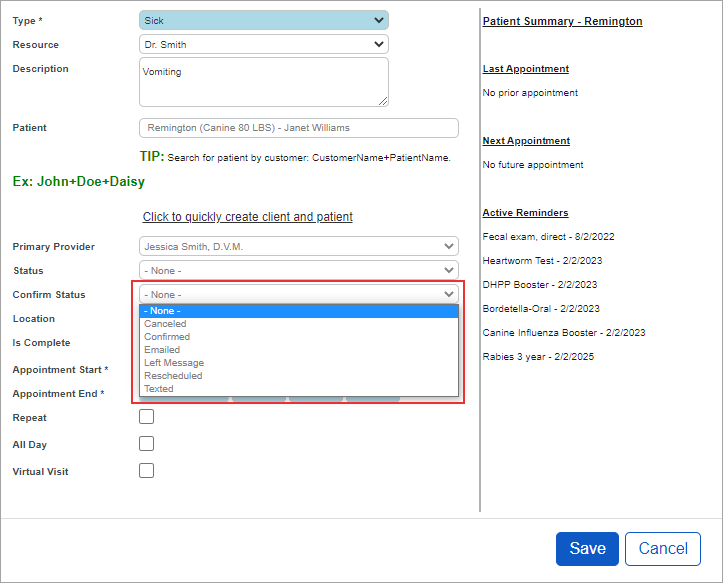Select the None option in Confirm Status

(299, 311)
